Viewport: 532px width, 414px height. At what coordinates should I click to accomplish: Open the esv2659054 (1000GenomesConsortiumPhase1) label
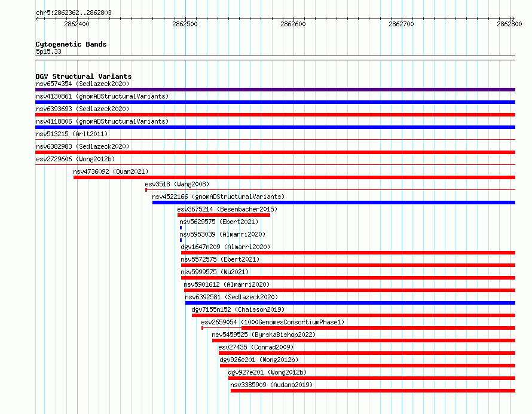pos(273,322)
